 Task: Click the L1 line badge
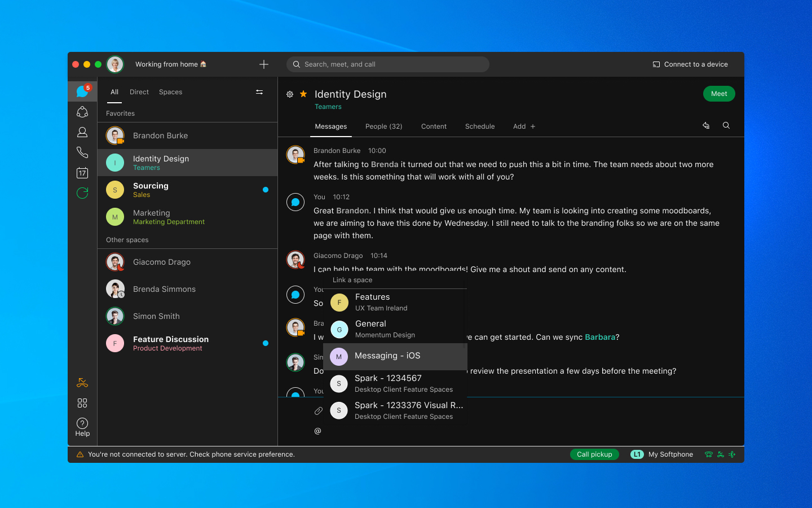pyautogui.click(x=637, y=454)
